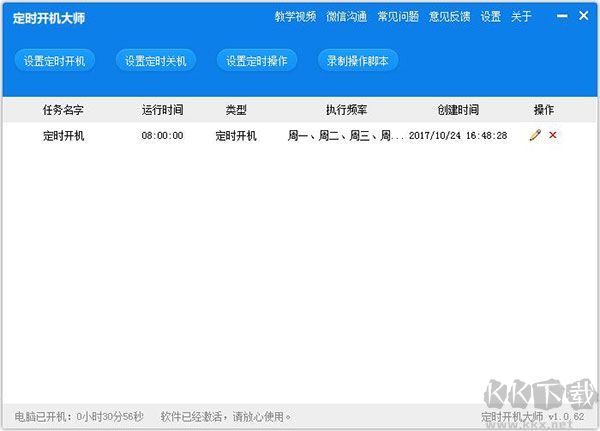Image resolution: width=600 pixels, height=431 pixels.
Task: Edit the 定时开机 task with the pencil icon
Action: 535,135
